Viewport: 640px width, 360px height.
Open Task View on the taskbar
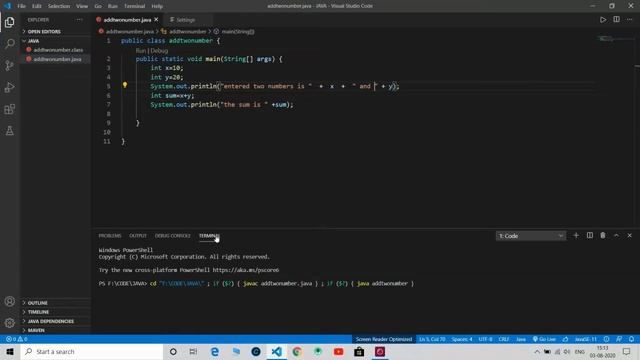[x=193, y=351]
